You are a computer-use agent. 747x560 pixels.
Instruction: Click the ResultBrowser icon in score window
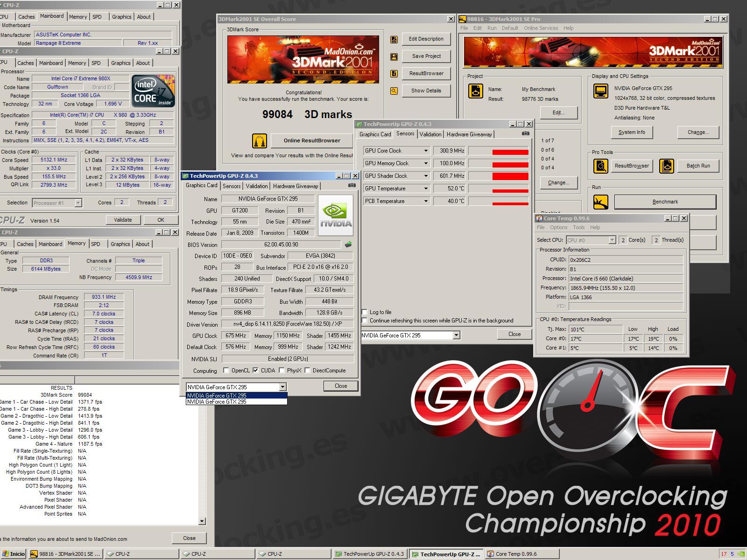coord(394,74)
